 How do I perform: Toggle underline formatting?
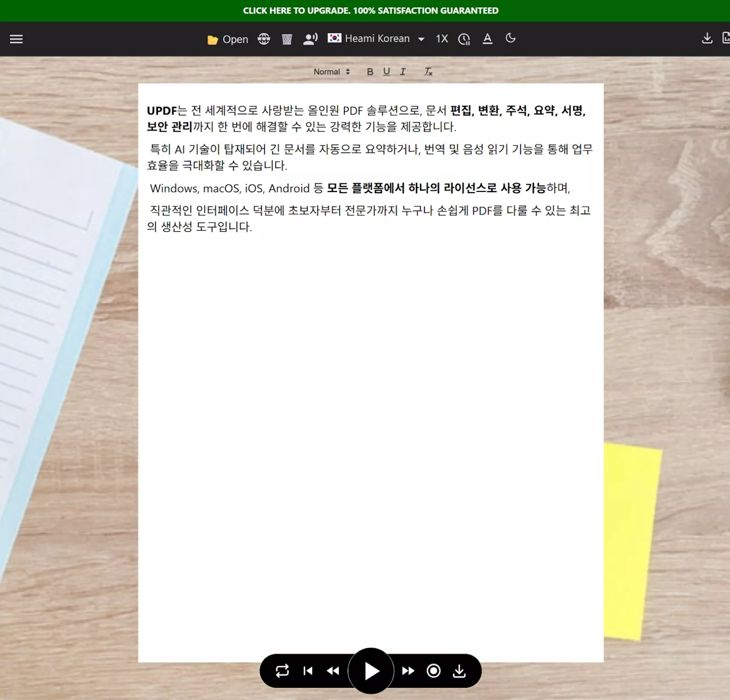coord(387,72)
